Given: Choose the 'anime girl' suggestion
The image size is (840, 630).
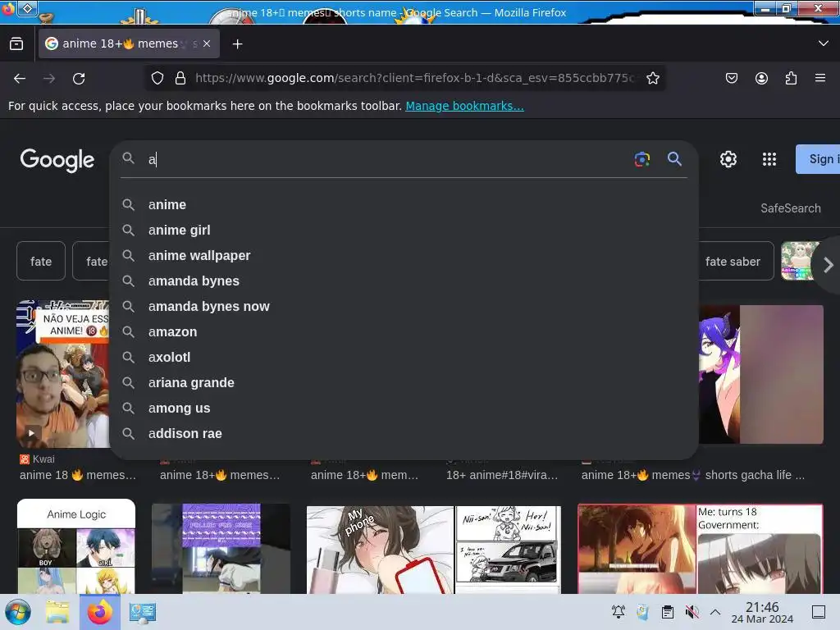Looking at the screenshot, I should (404, 230).
